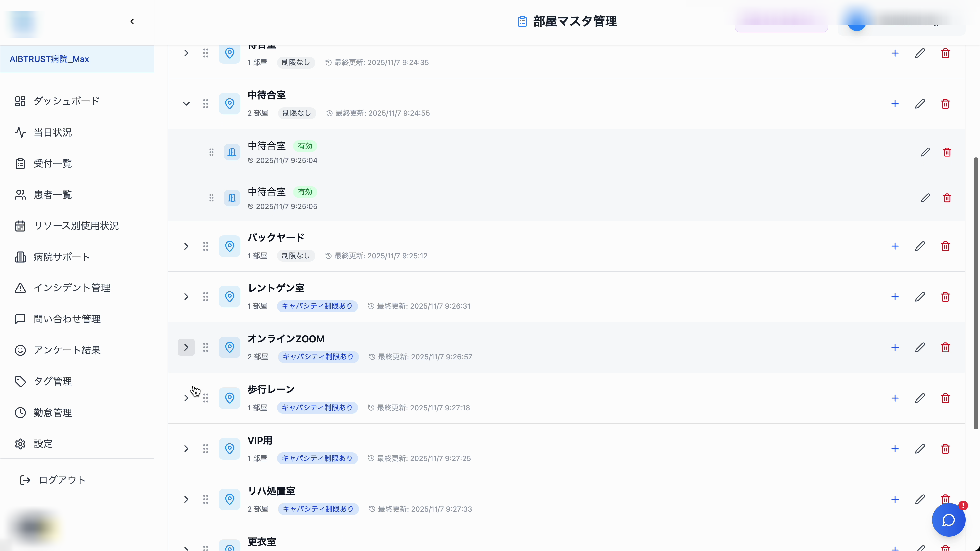Click the location pin icon on レントゲン室
Viewport: 980px width, 551px height.
point(229,296)
